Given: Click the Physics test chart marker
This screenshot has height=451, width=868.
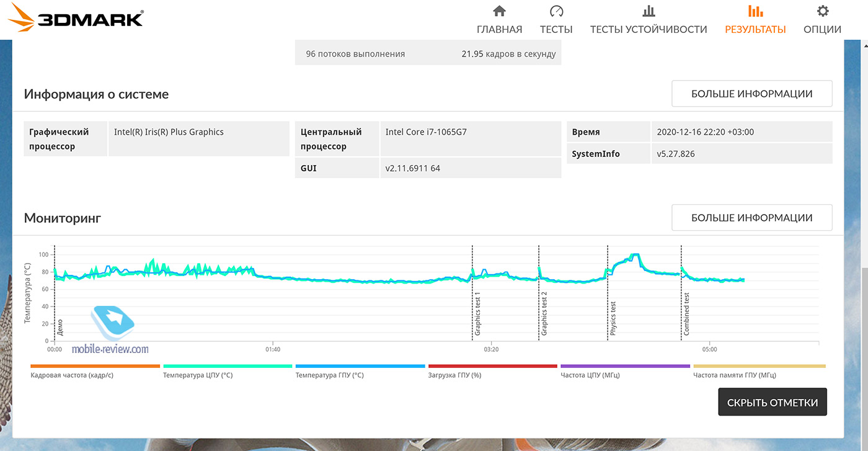Looking at the screenshot, I should pos(613,319).
